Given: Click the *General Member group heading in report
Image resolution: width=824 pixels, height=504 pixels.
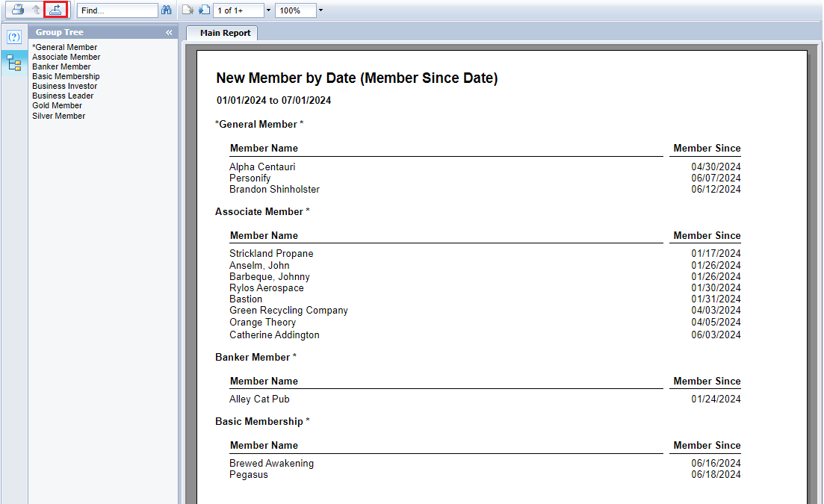Looking at the screenshot, I should pyautogui.click(x=259, y=125).
